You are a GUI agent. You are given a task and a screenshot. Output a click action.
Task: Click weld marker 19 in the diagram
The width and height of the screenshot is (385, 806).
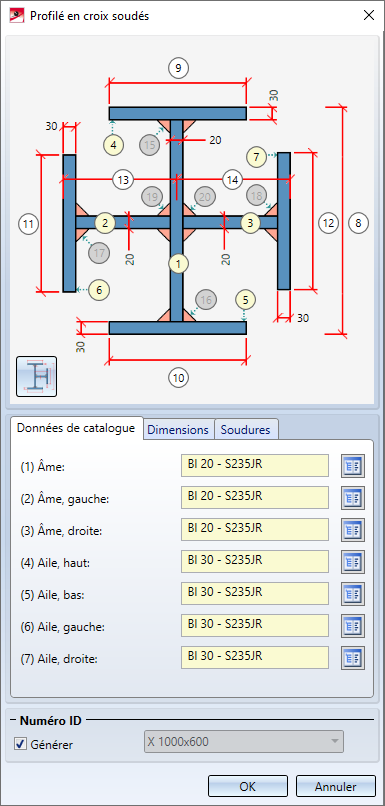coord(152,197)
